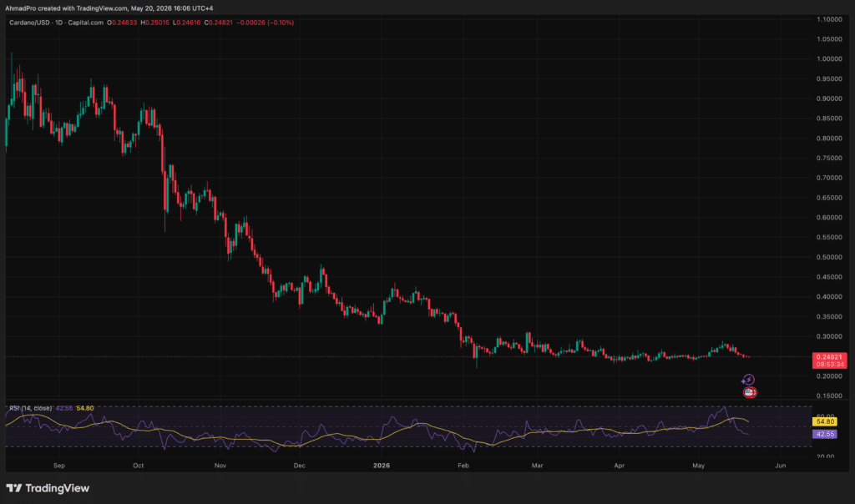Click the Feb label on time axis
855x504 pixels.
pyautogui.click(x=463, y=466)
